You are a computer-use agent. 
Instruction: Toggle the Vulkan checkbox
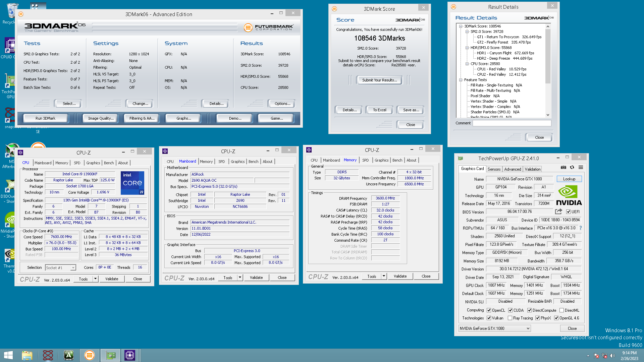489,318
